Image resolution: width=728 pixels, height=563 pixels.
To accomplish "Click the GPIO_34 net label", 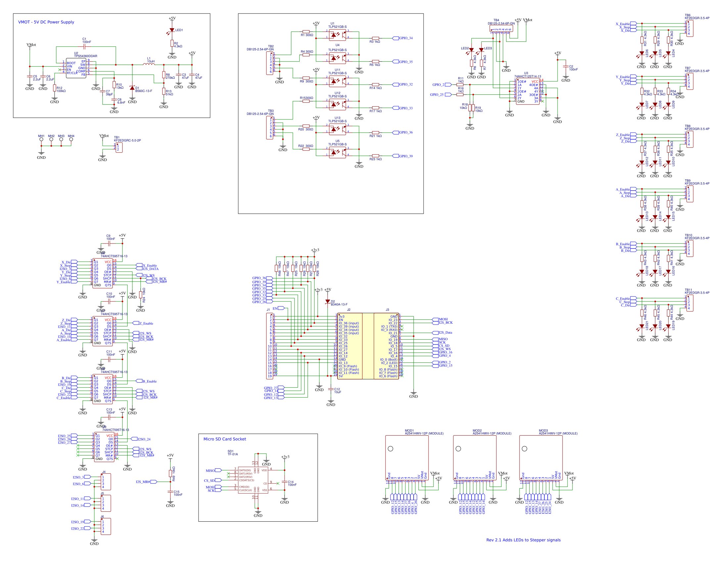I will (x=405, y=38).
